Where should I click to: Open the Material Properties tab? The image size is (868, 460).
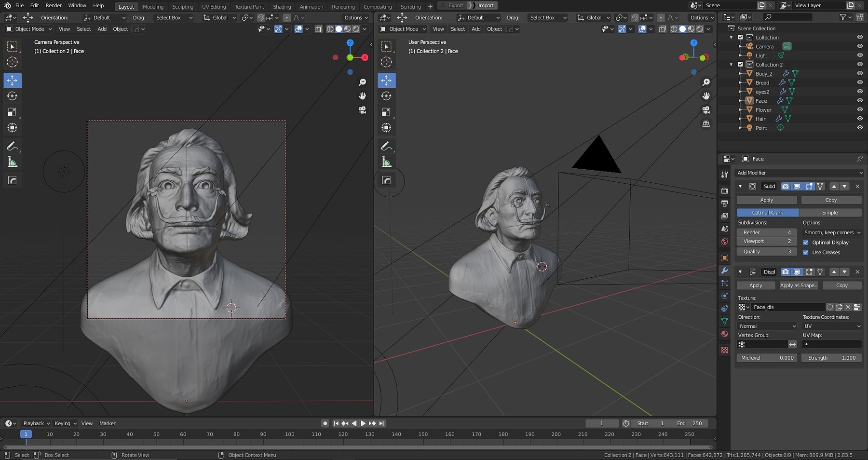(725, 334)
